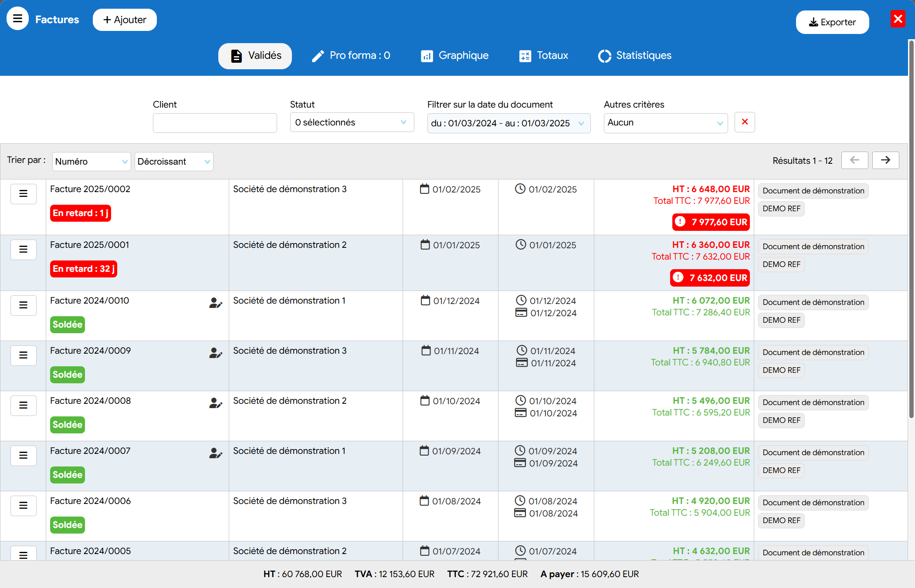Open row menu for Facture 2025/0002
This screenshot has height=588, width=915.
(x=24, y=194)
